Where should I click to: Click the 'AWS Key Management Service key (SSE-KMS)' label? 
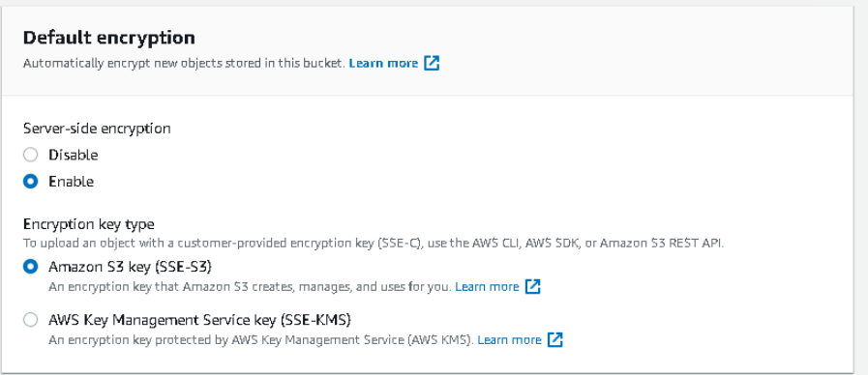click(200, 320)
